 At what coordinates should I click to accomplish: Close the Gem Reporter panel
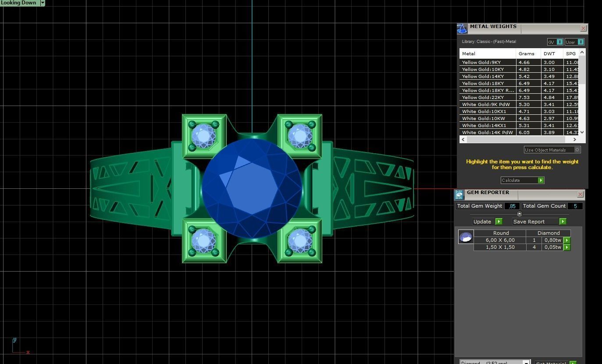pyautogui.click(x=580, y=194)
